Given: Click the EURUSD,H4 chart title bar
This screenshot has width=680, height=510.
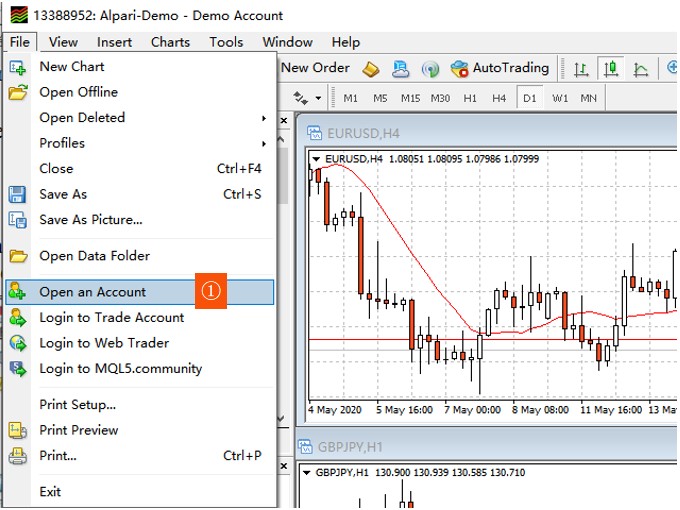Looking at the screenshot, I should (x=488, y=133).
